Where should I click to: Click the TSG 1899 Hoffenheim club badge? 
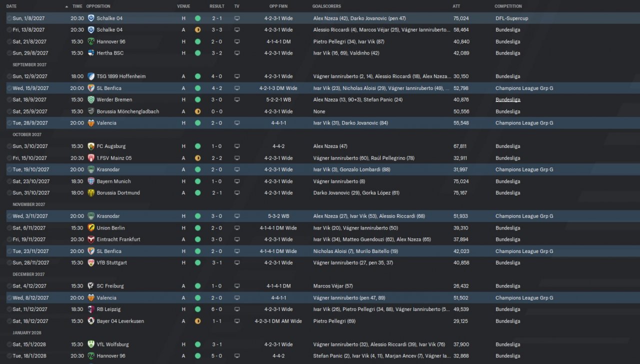tap(91, 76)
